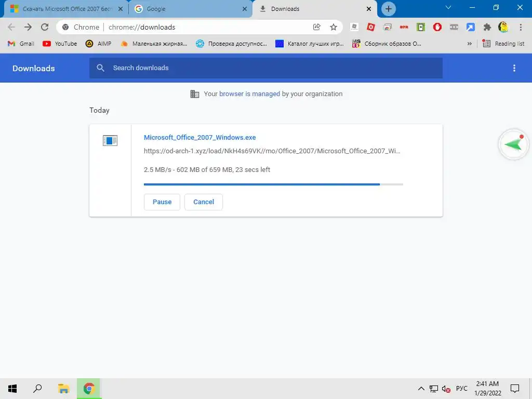Pause the Office 2007 download
Viewport: 532px width, 399px height.
[x=162, y=202]
